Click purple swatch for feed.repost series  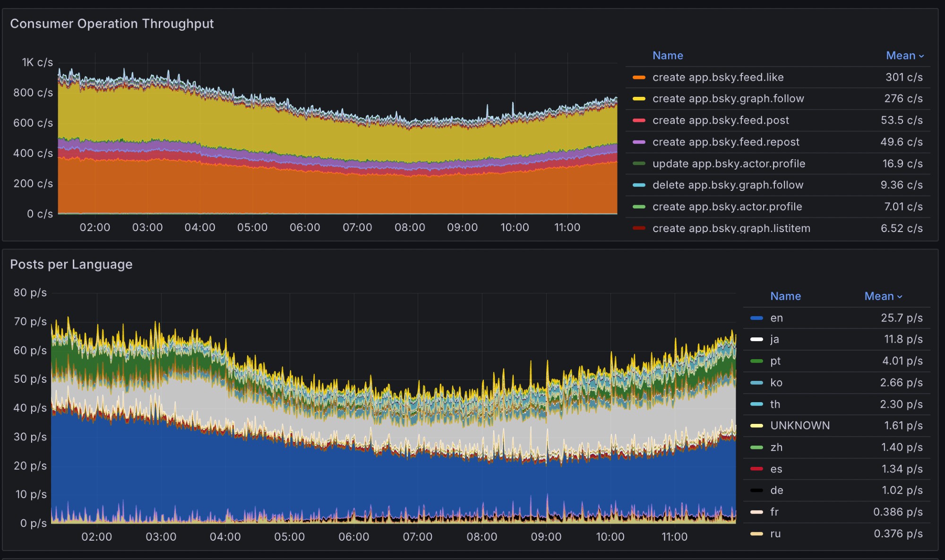tap(639, 142)
